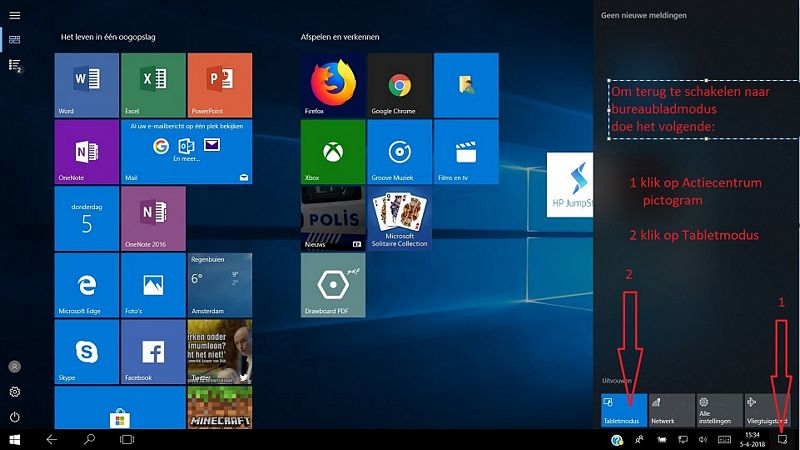The height and width of the screenshot is (450, 800).
Task: Close Action Center via its taskbar icon
Action: click(783, 440)
